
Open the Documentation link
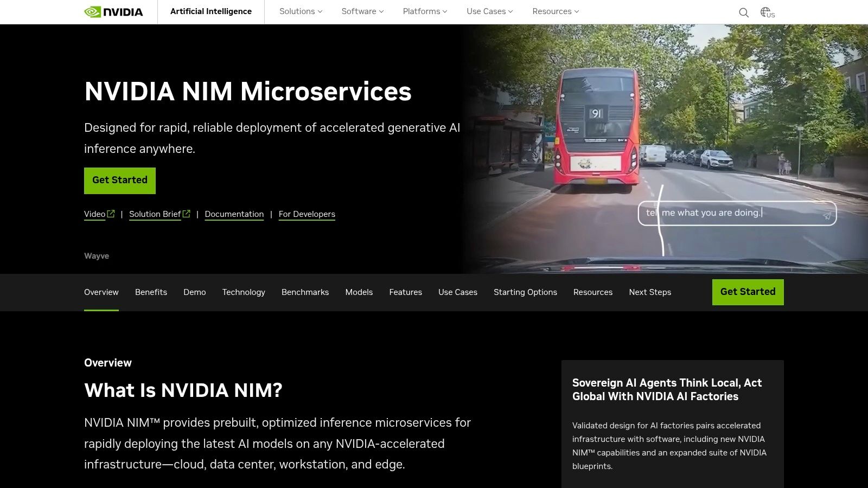[234, 214]
